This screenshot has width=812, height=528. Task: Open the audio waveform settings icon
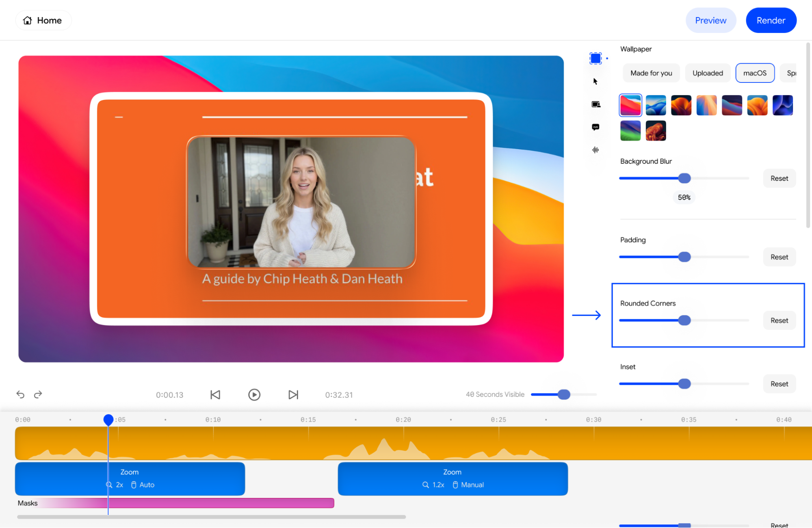tap(595, 150)
